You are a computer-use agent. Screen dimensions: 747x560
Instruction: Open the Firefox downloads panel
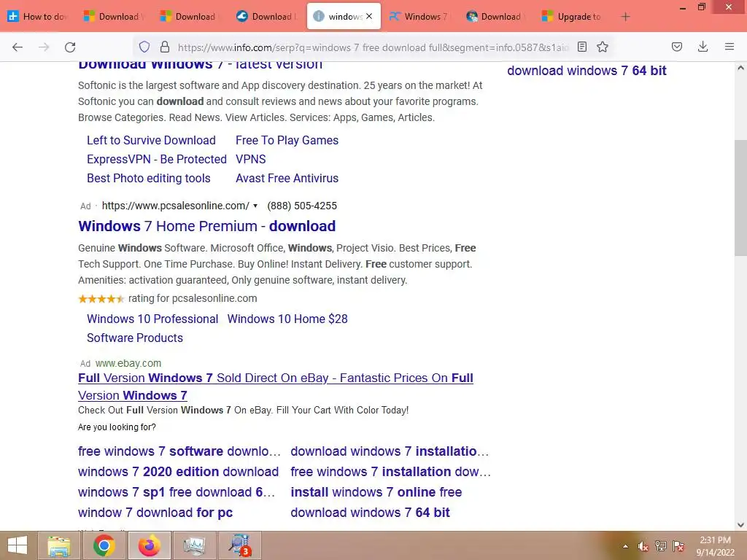[703, 47]
